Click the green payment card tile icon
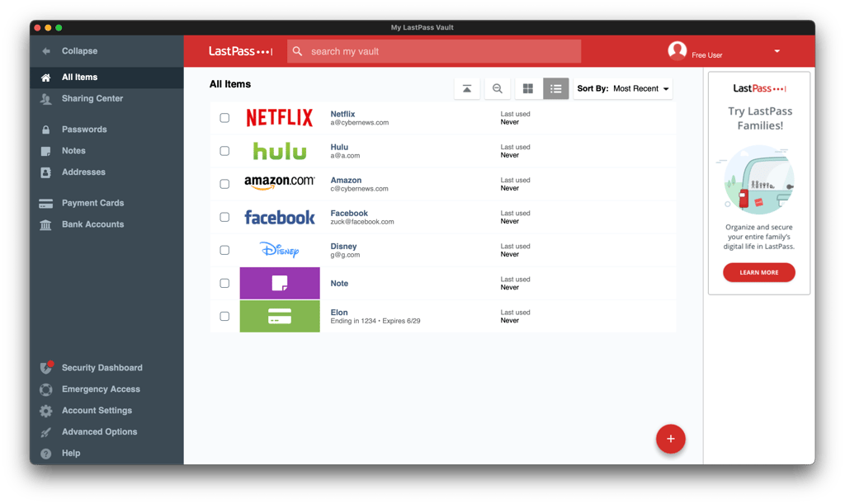Viewport: 845px width, 504px height. pos(280,317)
